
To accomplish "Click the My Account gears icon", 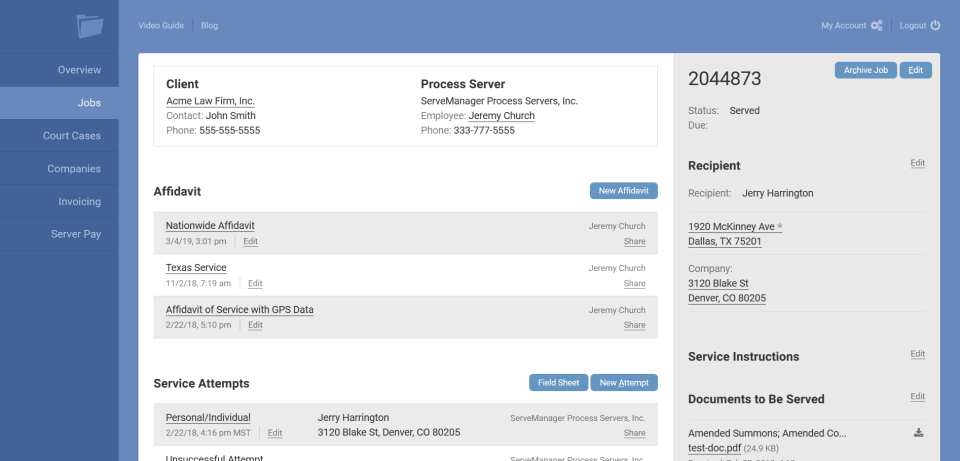I will coord(876,26).
